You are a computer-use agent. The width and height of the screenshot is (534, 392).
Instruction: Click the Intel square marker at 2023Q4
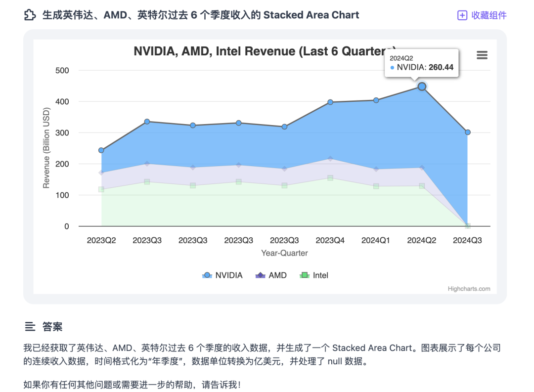pyautogui.click(x=330, y=178)
